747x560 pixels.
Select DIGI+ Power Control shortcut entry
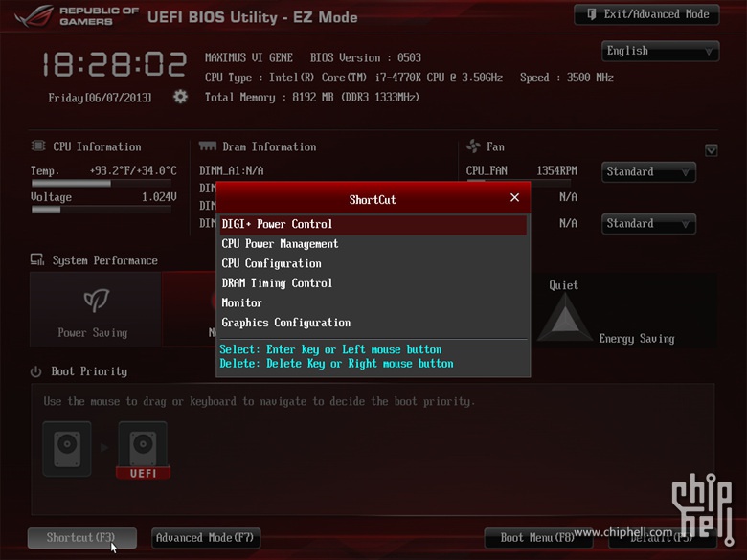pyautogui.click(x=373, y=224)
